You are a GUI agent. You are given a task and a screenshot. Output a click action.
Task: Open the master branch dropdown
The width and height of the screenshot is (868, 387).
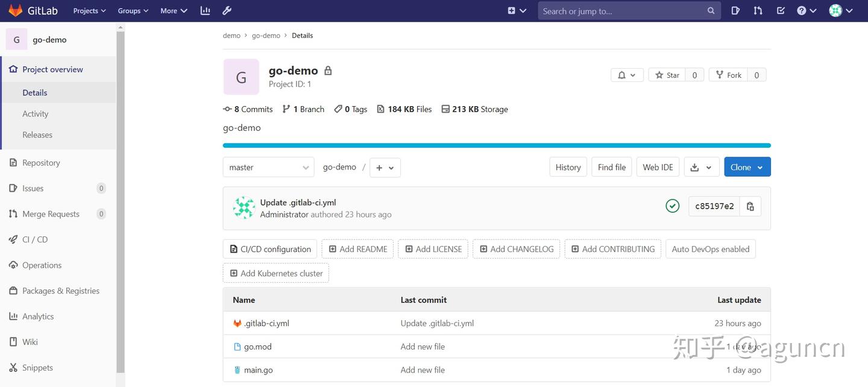pos(268,167)
